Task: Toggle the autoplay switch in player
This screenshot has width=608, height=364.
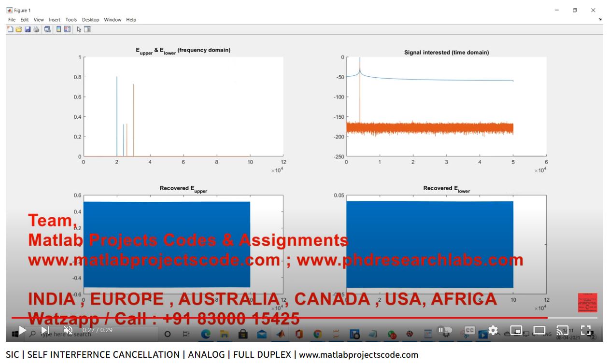Action: coord(443,331)
